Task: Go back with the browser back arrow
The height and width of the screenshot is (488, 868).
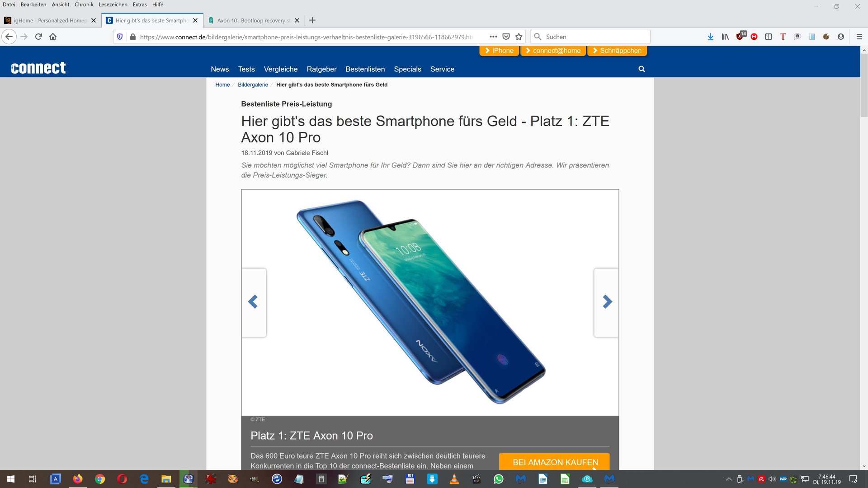Action: (9, 37)
